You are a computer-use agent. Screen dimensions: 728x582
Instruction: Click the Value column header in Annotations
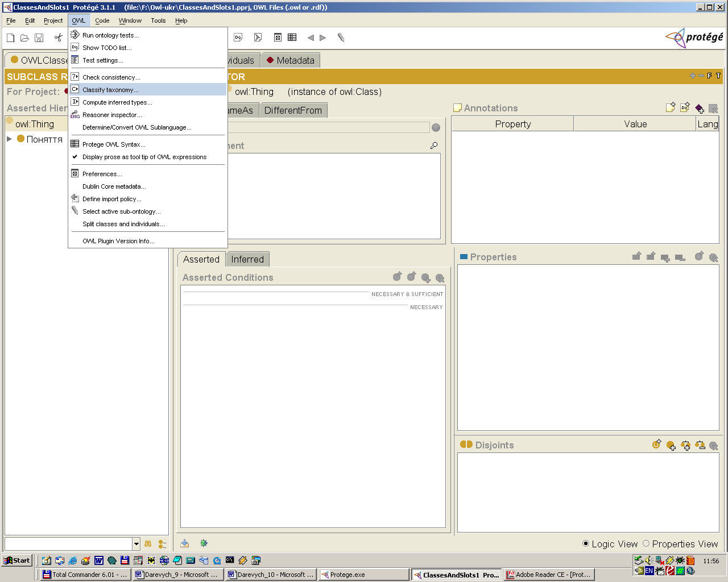(x=635, y=124)
